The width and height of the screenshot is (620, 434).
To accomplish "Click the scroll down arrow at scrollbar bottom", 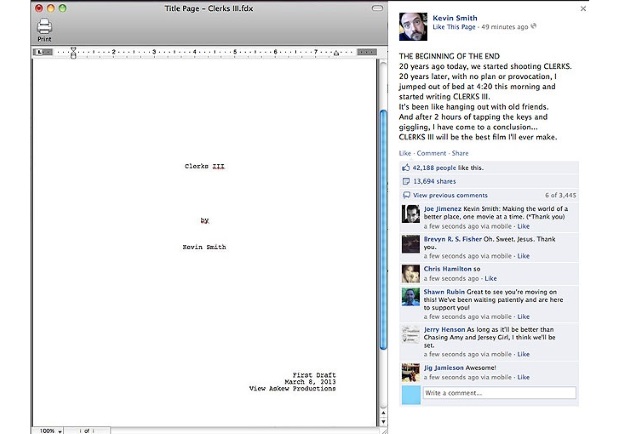I will [x=383, y=421].
